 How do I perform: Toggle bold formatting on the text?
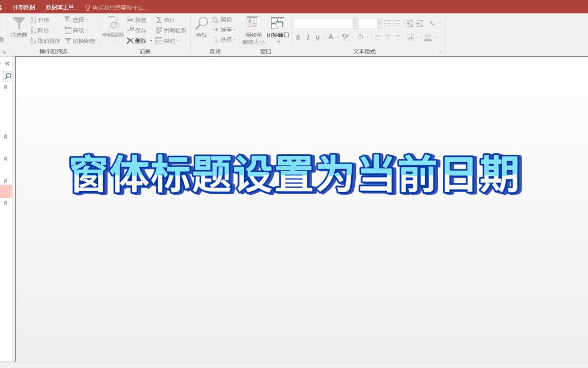[298, 37]
